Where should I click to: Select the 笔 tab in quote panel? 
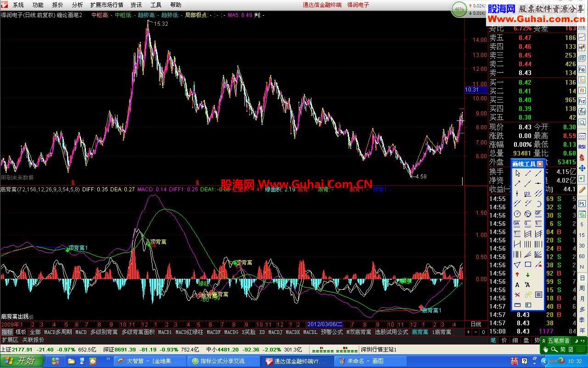493,340
